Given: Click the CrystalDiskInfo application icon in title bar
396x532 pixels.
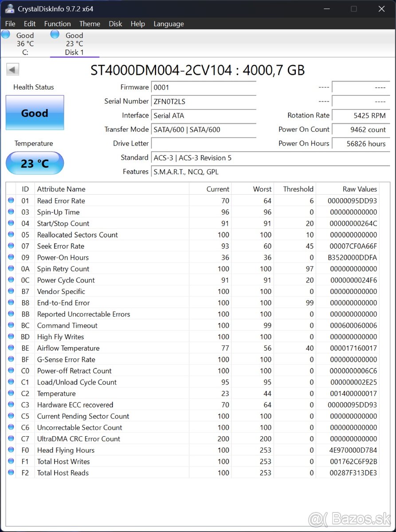Looking at the screenshot, I should coord(10,8).
